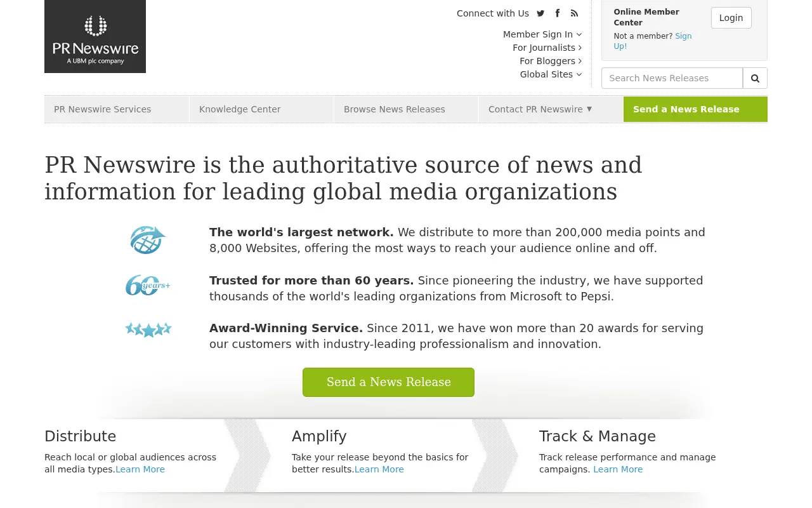812x508 pixels.
Task: Click the Distribute heading
Action: pos(81,436)
